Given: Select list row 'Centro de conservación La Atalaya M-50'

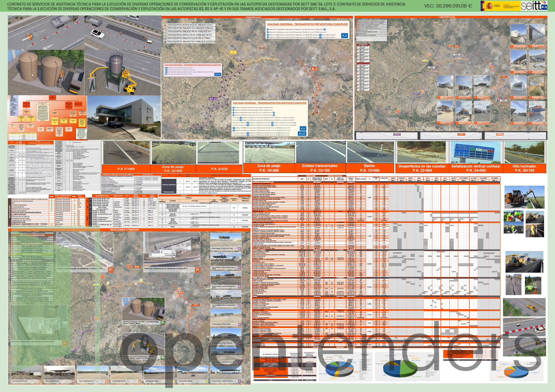Looking at the screenshot, I should coord(32,237).
